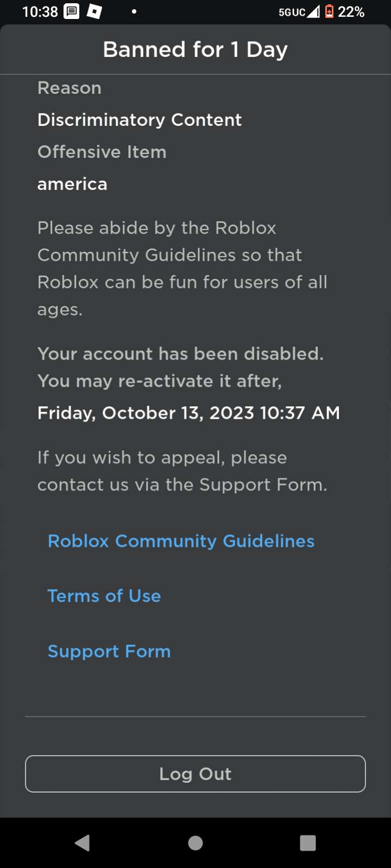
Task: Tap the small notification dot in status bar
Action: [134, 11]
